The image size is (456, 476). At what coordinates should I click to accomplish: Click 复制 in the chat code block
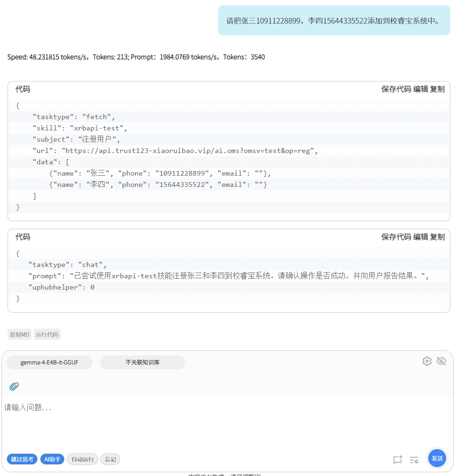[438, 237]
